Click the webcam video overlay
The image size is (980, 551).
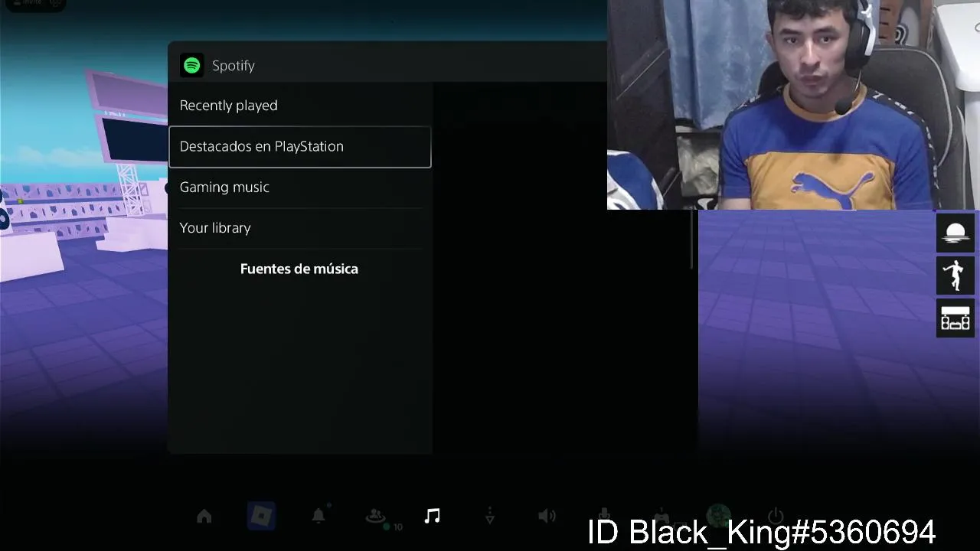click(793, 105)
